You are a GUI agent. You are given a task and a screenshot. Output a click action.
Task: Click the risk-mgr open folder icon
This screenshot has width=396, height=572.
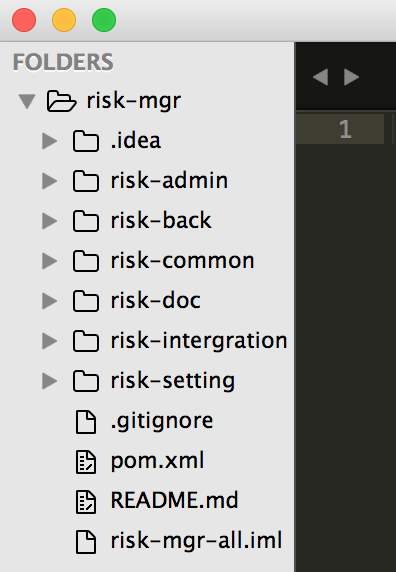tap(62, 101)
